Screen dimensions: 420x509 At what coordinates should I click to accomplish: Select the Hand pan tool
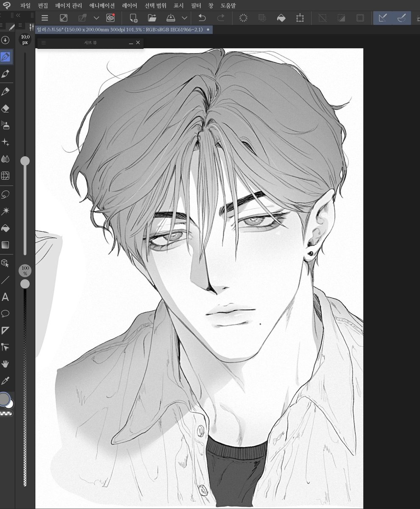6,364
